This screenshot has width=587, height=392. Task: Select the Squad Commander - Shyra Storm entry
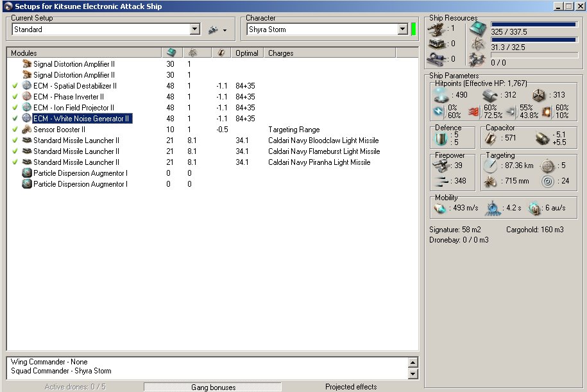(x=61, y=371)
